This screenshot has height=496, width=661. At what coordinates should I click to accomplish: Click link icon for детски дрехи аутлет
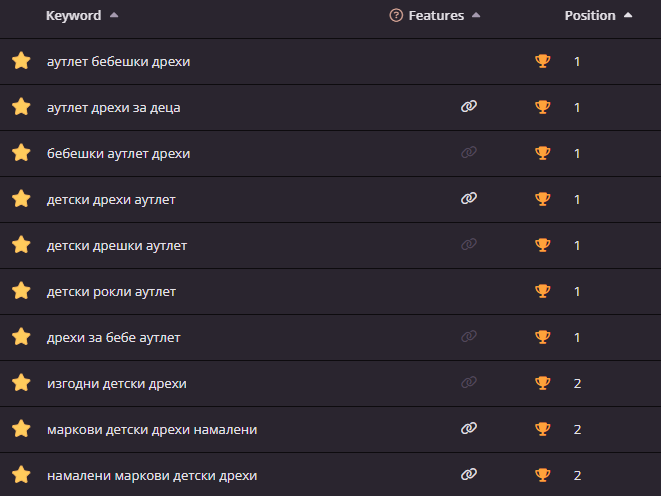469,199
